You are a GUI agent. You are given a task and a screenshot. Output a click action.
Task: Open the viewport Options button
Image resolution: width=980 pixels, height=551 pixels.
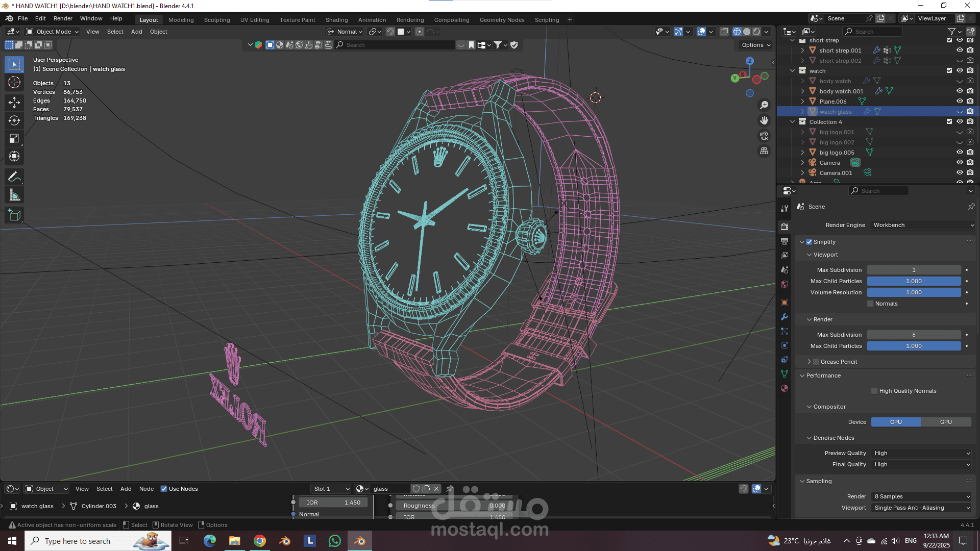click(x=756, y=45)
